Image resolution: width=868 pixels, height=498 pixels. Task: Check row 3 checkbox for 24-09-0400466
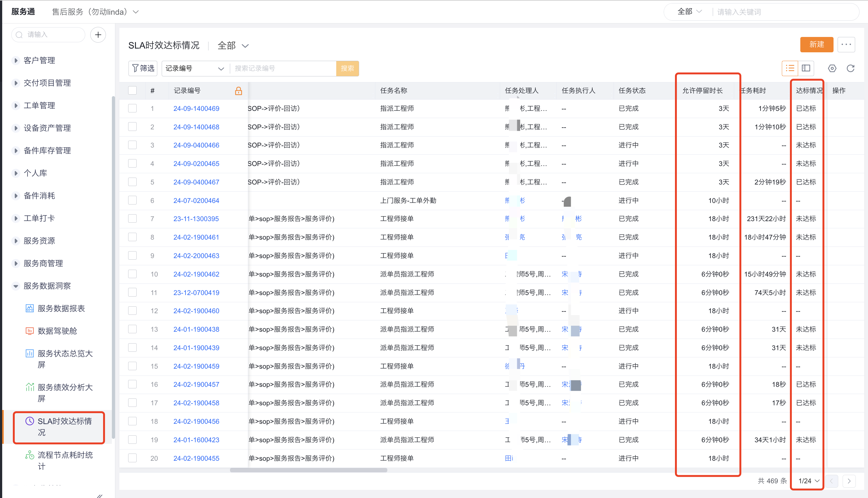(133, 145)
